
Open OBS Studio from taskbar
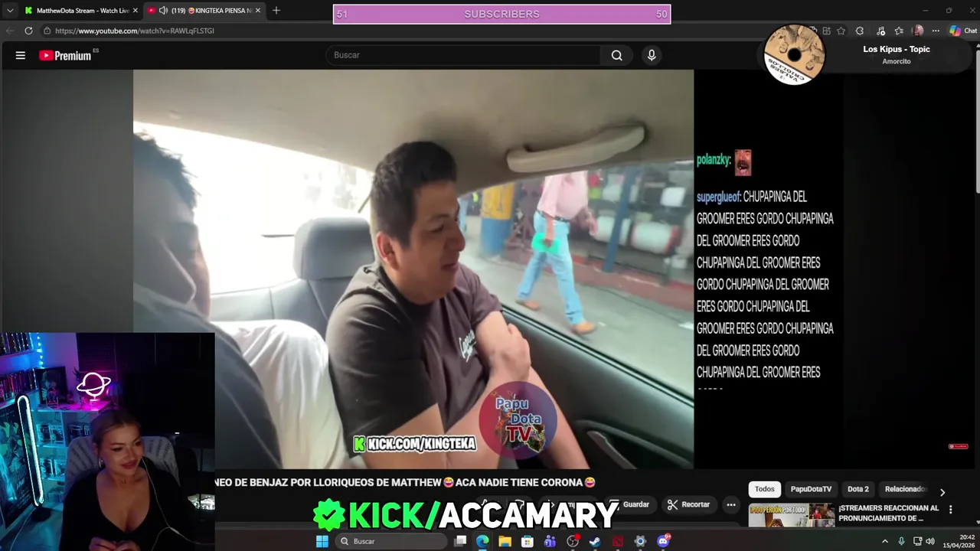click(573, 541)
